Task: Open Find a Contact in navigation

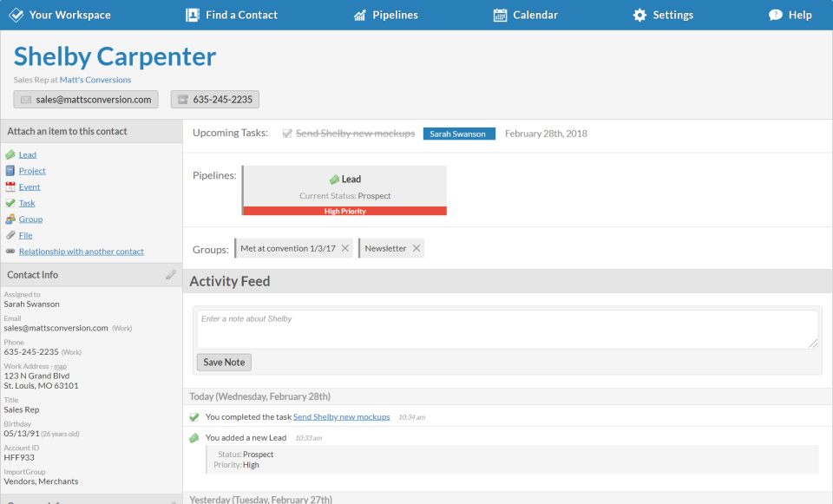Action: coord(232,15)
